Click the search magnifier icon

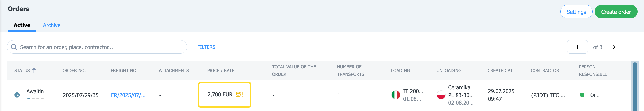(x=14, y=47)
